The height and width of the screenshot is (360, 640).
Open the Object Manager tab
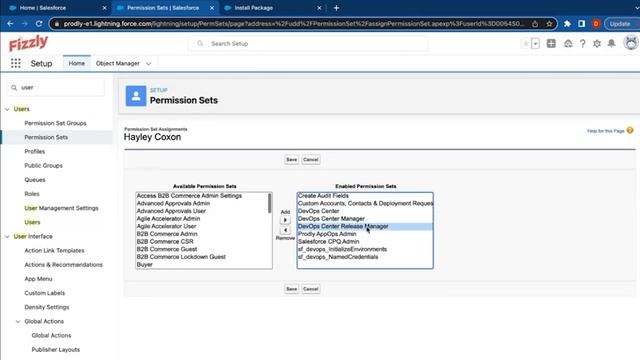118,63
